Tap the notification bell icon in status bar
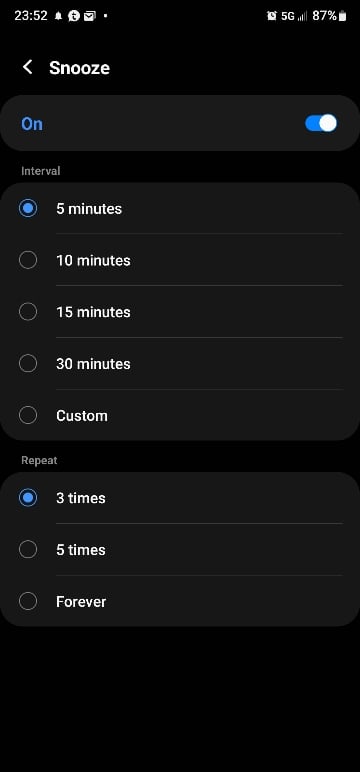 (58, 16)
